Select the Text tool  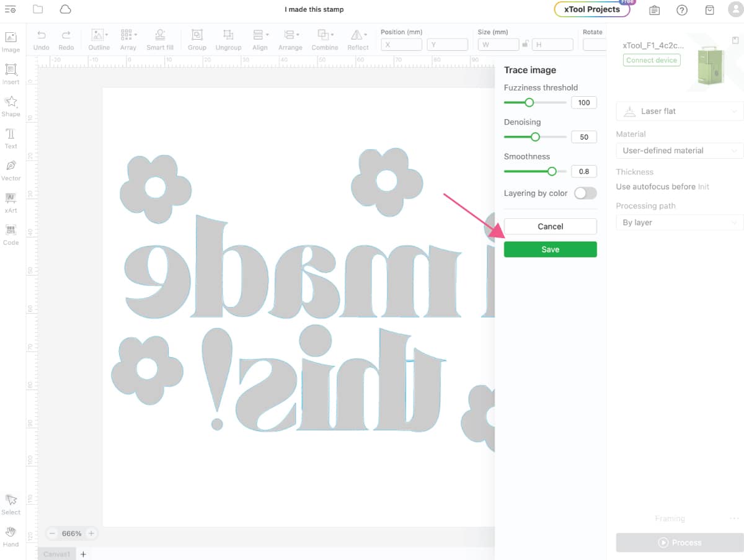[x=11, y=138]
